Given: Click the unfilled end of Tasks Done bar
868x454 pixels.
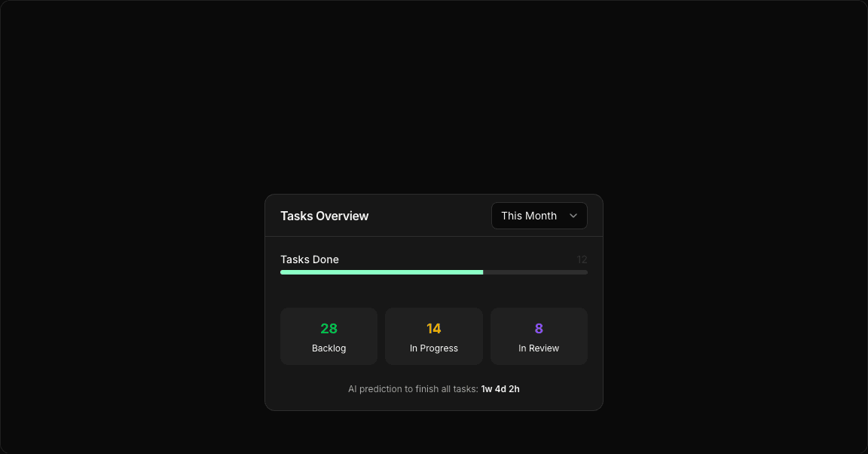Looking at the screenshot, I should 535,272.
